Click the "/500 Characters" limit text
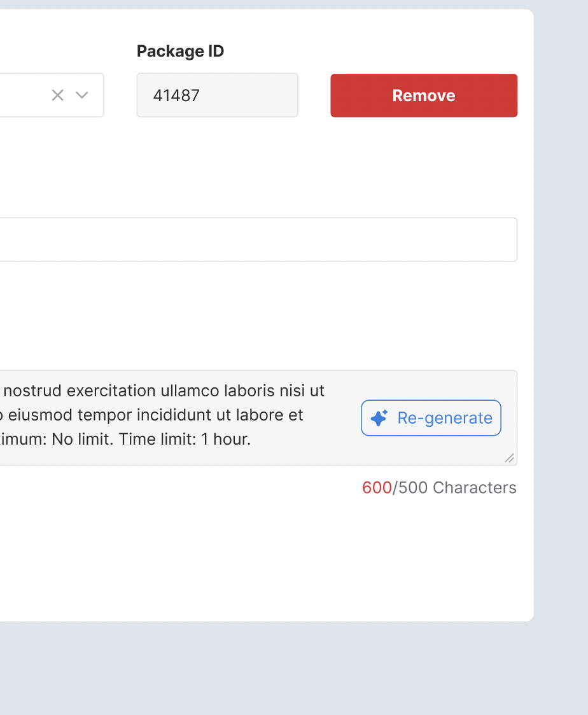Viewport: 588px width, 715px height. point(455,488)
